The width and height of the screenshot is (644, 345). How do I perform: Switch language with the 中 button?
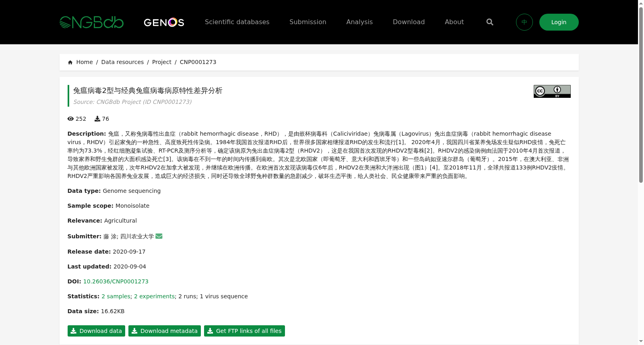(524, 22)
